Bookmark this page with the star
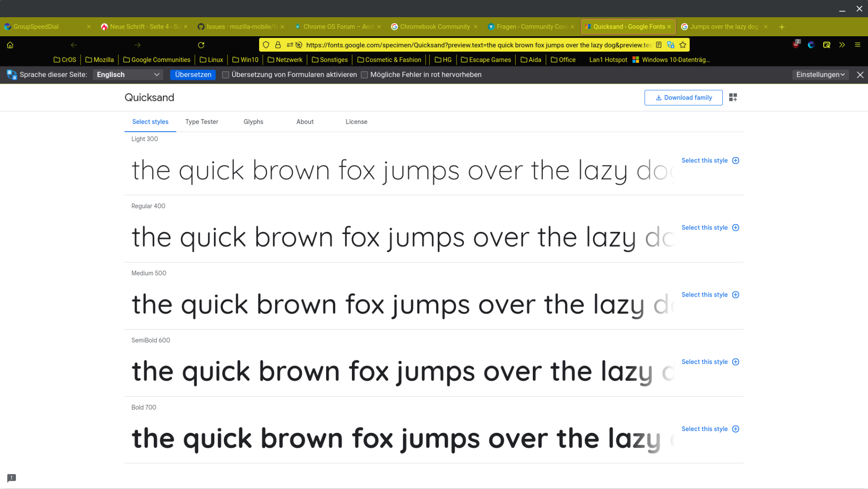 pos(683,45)
